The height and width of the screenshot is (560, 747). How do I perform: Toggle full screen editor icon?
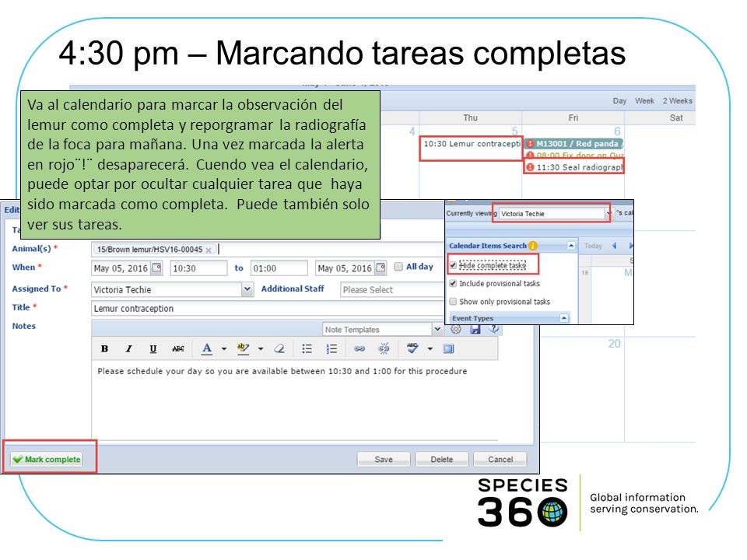pos(449,349)
